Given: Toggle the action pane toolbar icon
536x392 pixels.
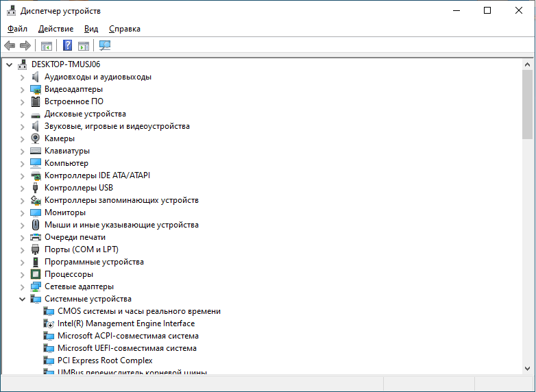Looking at the screenshot, I should pos(84,45).
